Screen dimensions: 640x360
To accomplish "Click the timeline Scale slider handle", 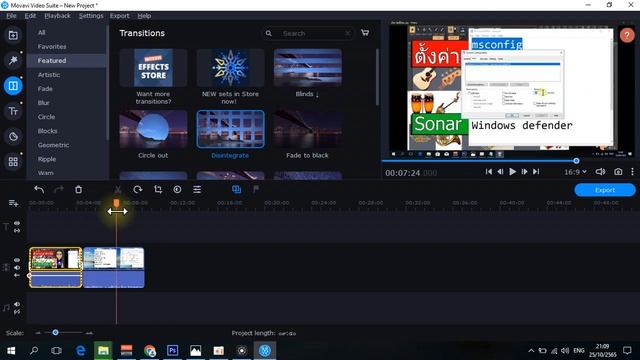I will 55,333.
